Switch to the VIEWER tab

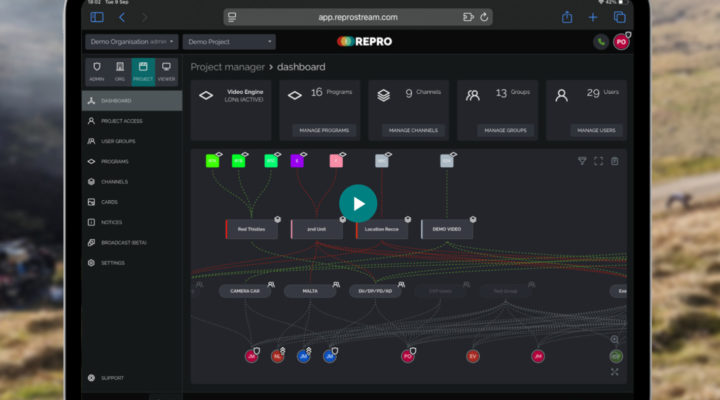pos(166,71)
